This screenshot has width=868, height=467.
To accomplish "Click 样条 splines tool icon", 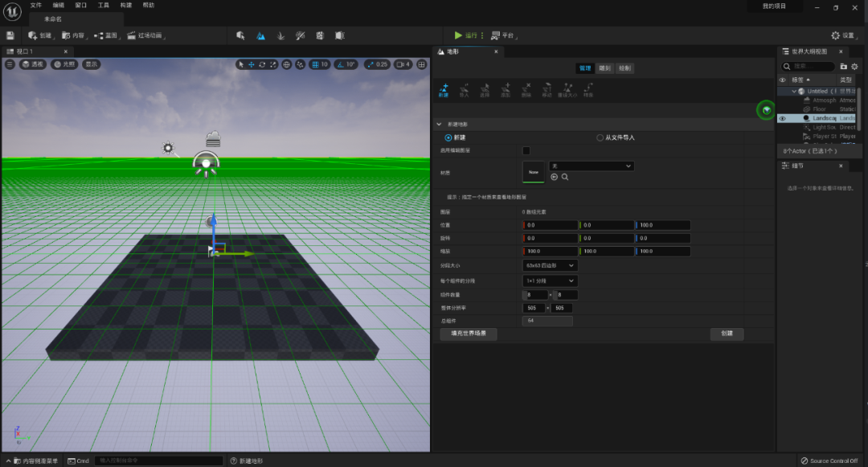I will 588,90.
